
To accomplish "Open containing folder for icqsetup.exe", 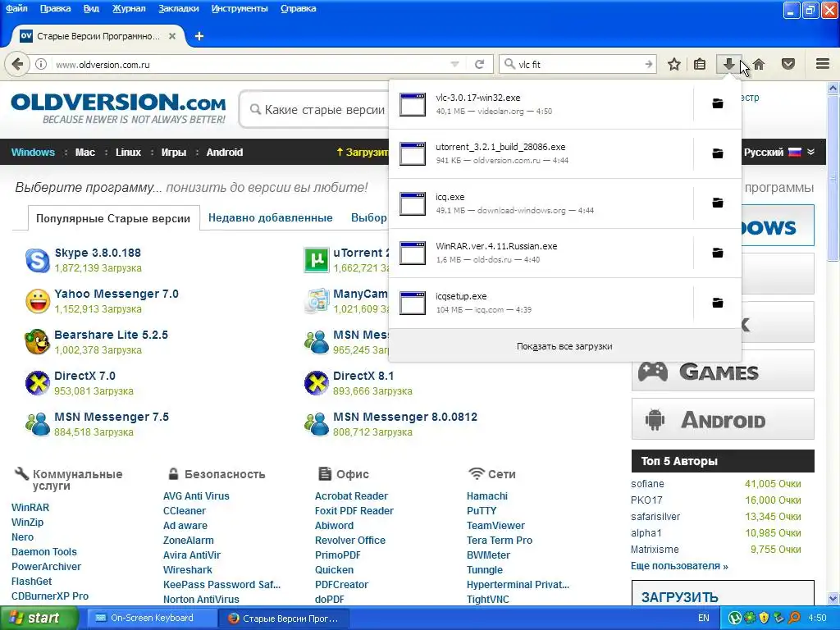I will (718, 303).
